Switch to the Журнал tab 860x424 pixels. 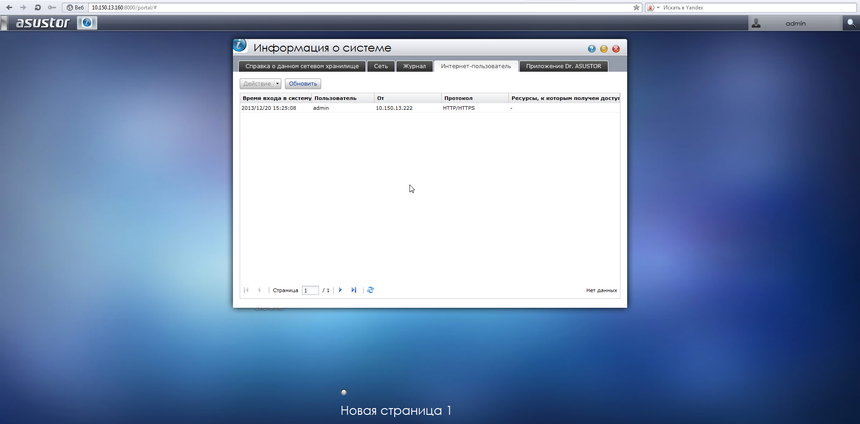click(x=414, y=66)
